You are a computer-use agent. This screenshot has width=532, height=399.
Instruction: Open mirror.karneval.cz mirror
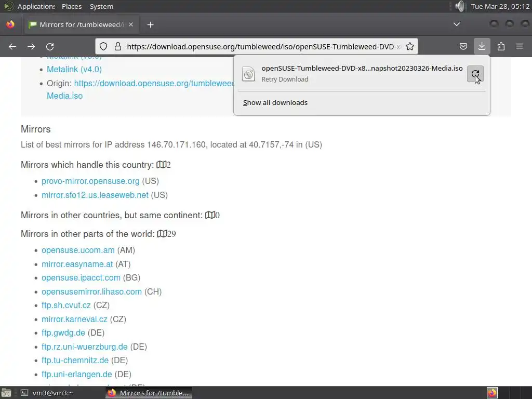pyautogui.click(x=74, y=320)
